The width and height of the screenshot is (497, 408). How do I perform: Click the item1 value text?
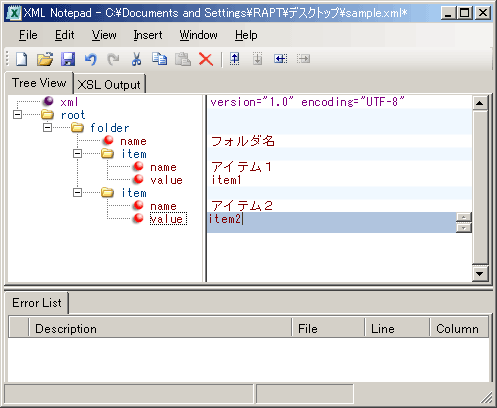point(226,180)
